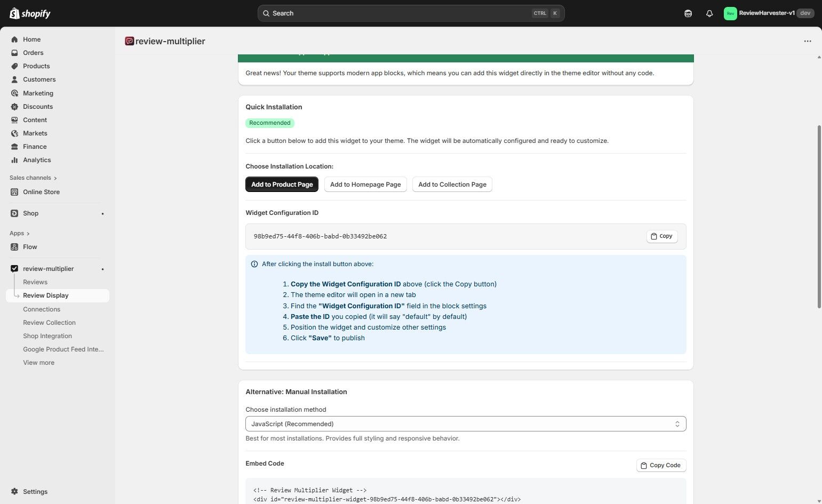Open the Discounts section
Image resolution: width=822 pixels, height=504 pixels.
37,106
